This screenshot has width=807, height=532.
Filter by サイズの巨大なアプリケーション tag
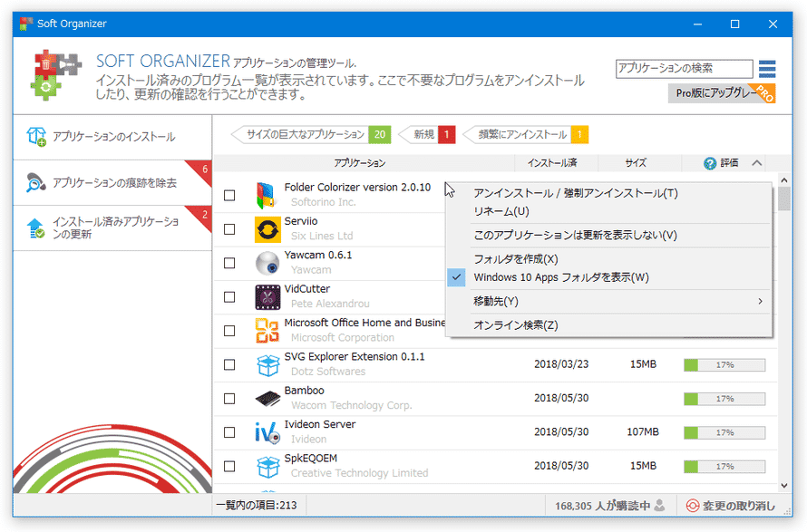coord(311,135)
